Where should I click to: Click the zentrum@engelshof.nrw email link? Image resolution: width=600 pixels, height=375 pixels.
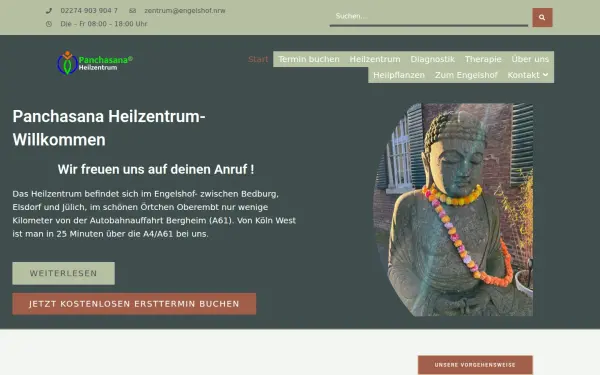185,11
